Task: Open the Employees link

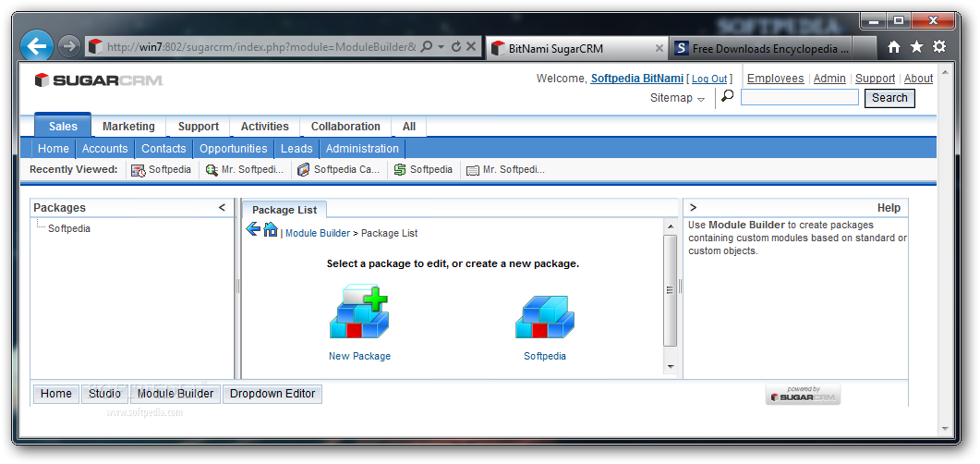Action: tap(776, 79)
